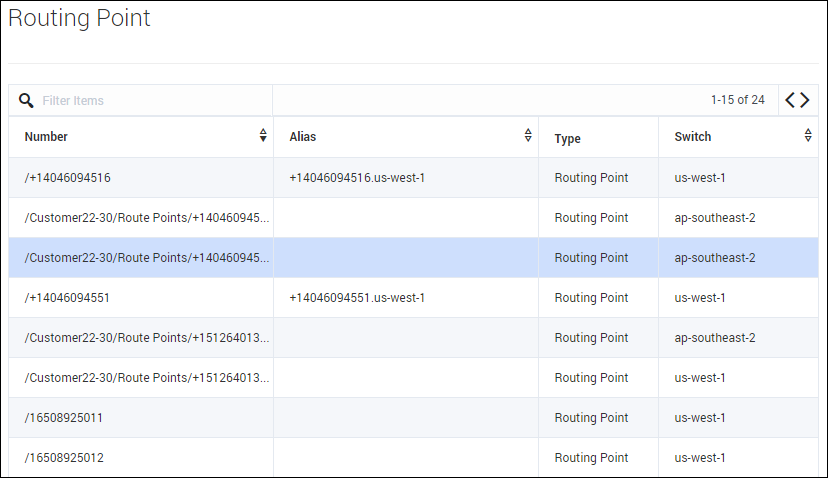Click the 1-15 of 24 page indicator
The width and height of the screenshot is (828, 478).
click(x=737, y=100)
